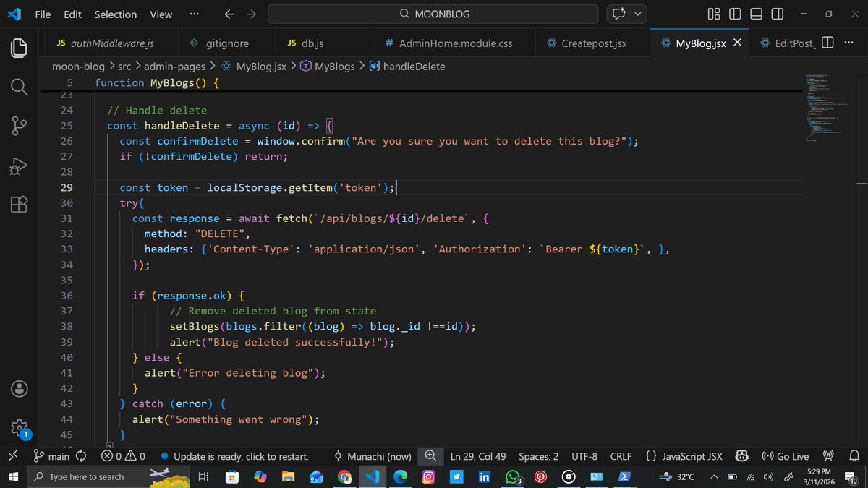Click Spaces: 2 indentation setting
The height and width of the screenshot is (488, 868).
[x=539, y=456]
